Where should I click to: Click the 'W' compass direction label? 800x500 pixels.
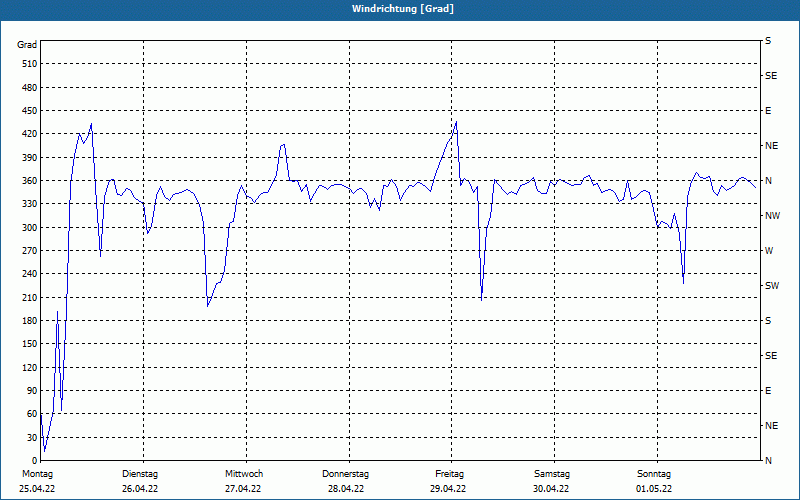(769, 251)
